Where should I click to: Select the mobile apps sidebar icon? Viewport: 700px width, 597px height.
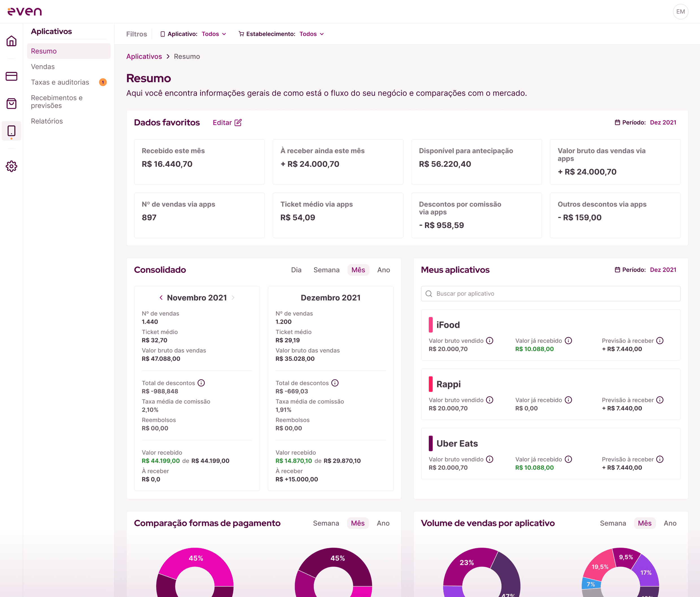(x=12, y=131)
